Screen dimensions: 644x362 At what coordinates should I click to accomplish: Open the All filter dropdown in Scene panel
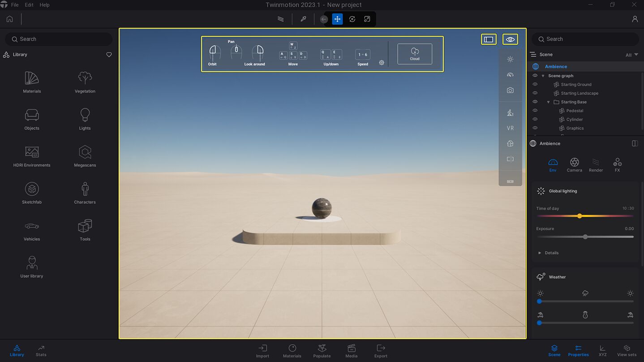coord(631,54)
